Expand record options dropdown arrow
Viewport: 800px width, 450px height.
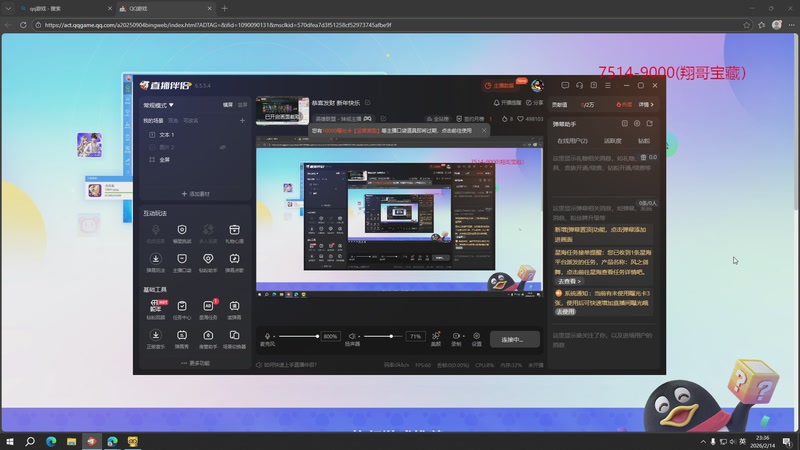click(463, 336)
